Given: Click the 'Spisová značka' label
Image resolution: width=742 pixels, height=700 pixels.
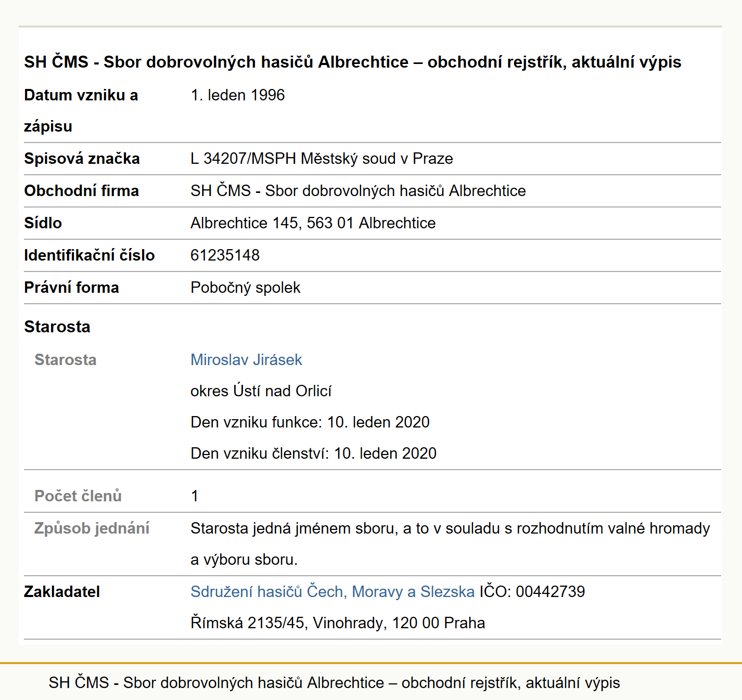Looking at the screenshot, I should (82, 159).
